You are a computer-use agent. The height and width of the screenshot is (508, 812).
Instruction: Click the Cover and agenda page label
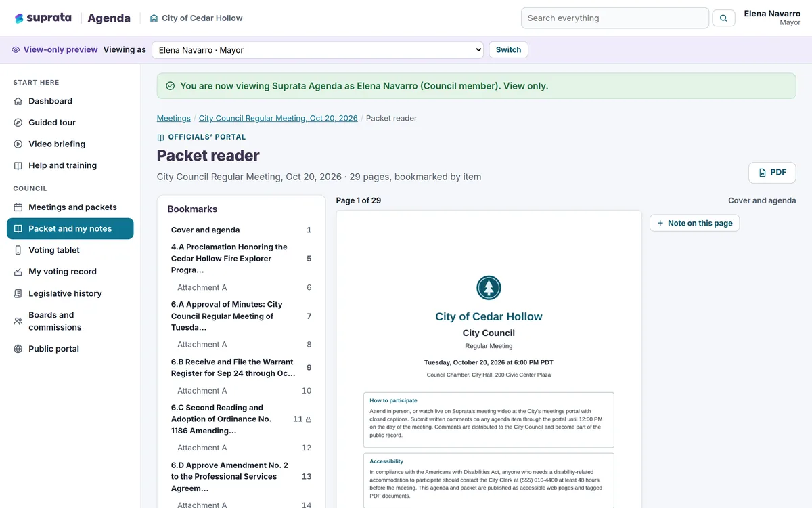(762, 200)
